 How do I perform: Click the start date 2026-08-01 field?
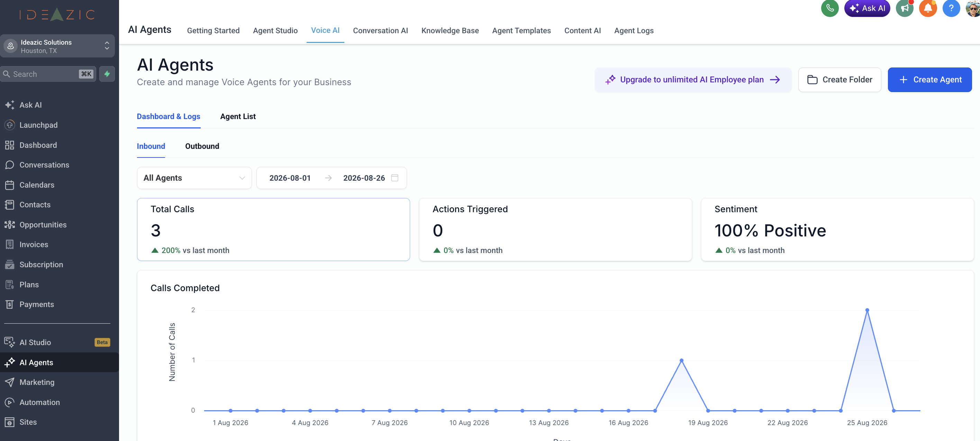(x=290, y=178)
